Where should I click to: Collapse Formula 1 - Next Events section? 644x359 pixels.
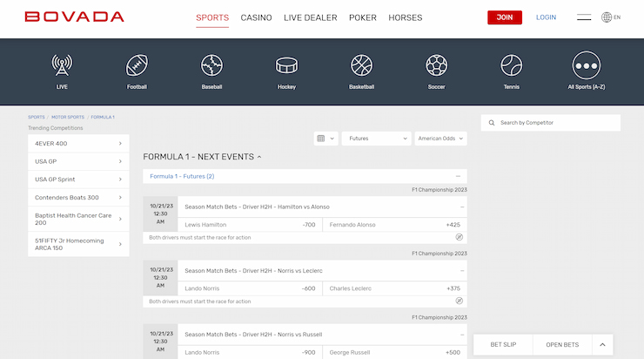tap(259, 157)
